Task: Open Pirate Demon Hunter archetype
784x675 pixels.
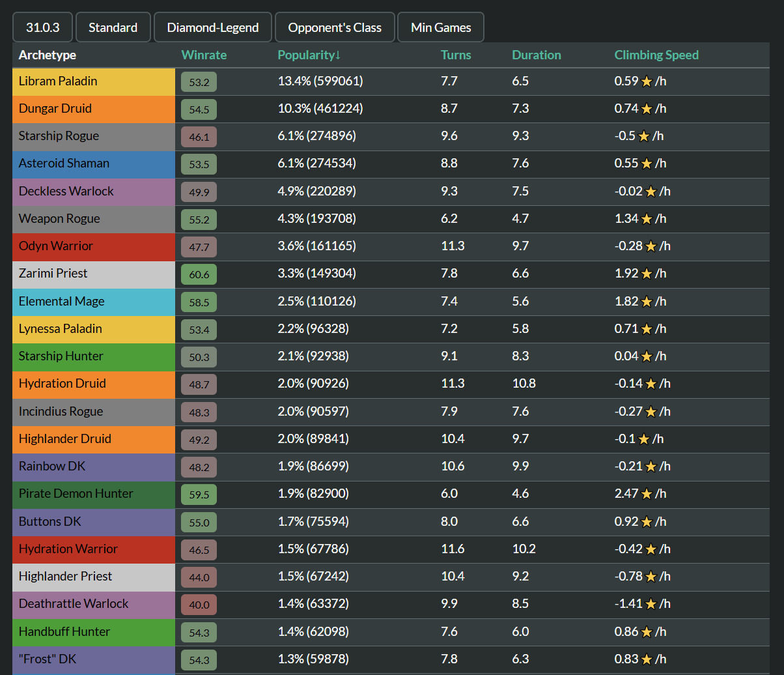Action: tap(94, 494)
